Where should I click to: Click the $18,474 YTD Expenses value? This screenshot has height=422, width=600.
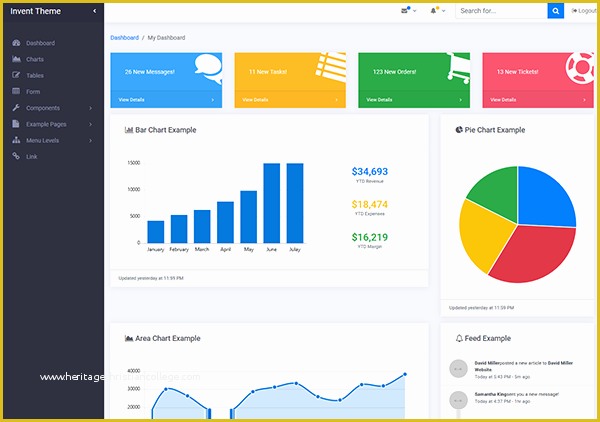[x=370, y=204]
